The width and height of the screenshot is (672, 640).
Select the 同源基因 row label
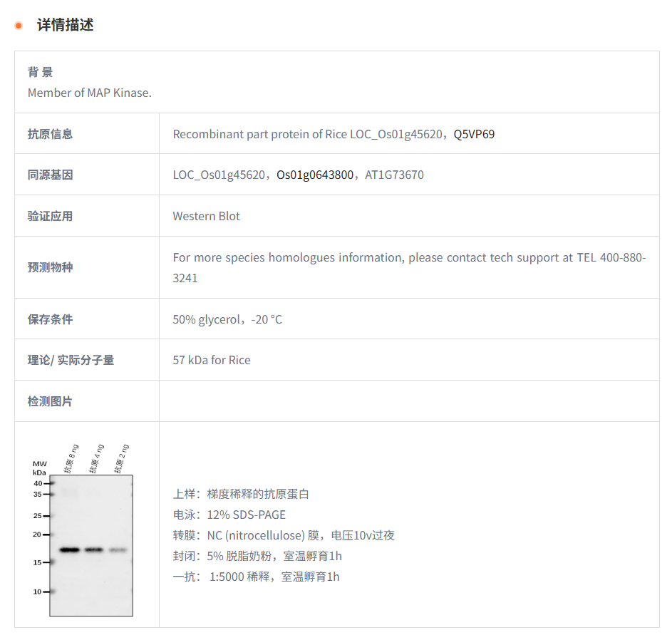tap(50, 175)
